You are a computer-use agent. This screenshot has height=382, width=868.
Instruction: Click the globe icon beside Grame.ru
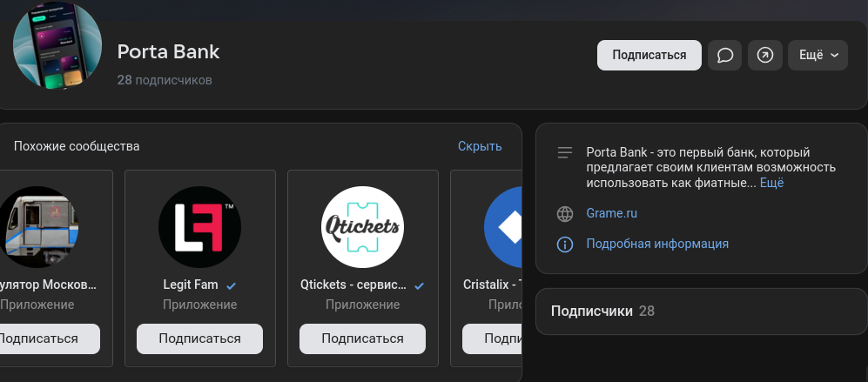tap(565, 214)
